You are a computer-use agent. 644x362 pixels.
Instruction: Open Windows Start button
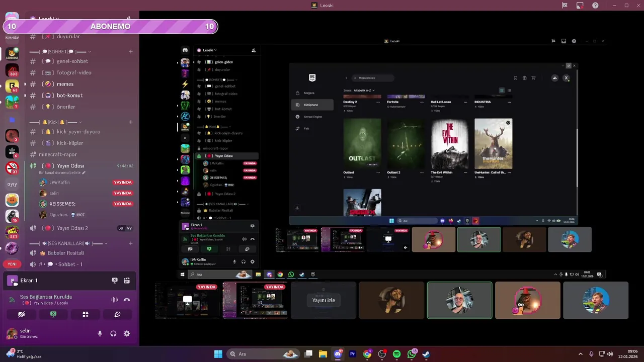click(x=218, y=354)
